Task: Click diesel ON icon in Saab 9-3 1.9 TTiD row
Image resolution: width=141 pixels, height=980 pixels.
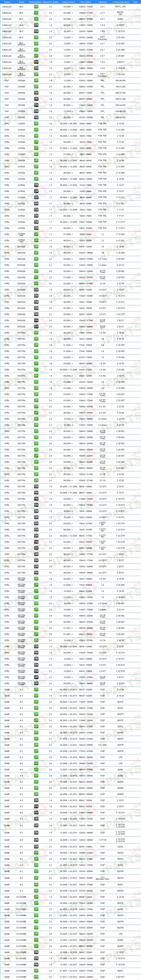Action: pyautogui.click(x=36, y=840)
